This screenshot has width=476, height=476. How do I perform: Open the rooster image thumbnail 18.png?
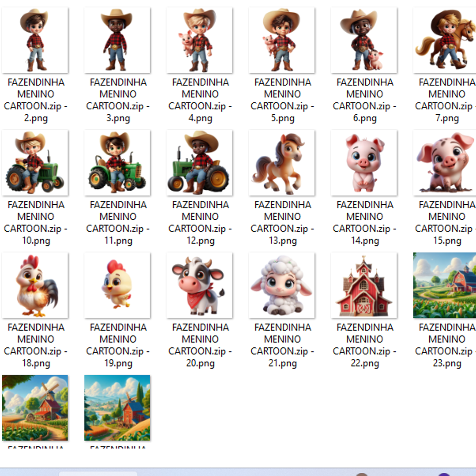point(35,285)
